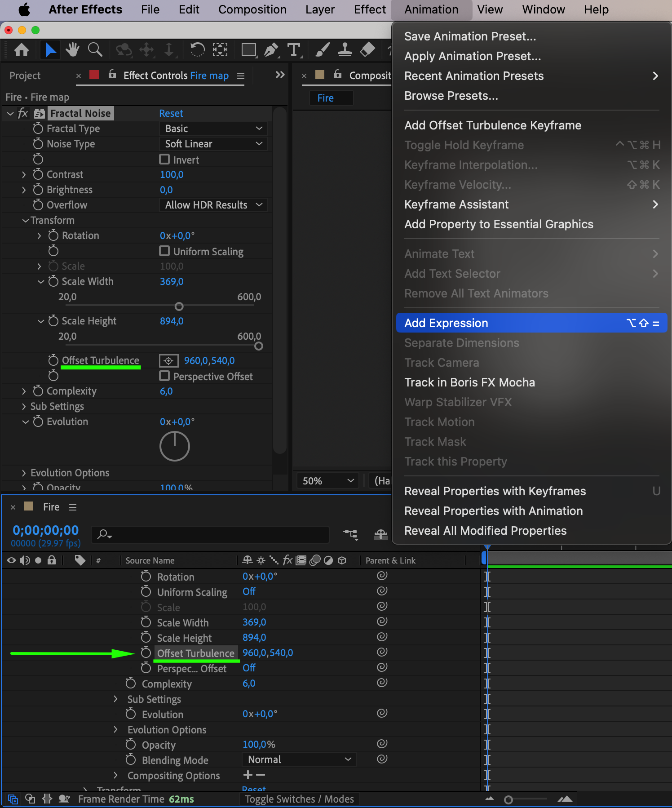Check the Uniform Scaling box
The image size is (672, 808).
click(x=165, y=251)
